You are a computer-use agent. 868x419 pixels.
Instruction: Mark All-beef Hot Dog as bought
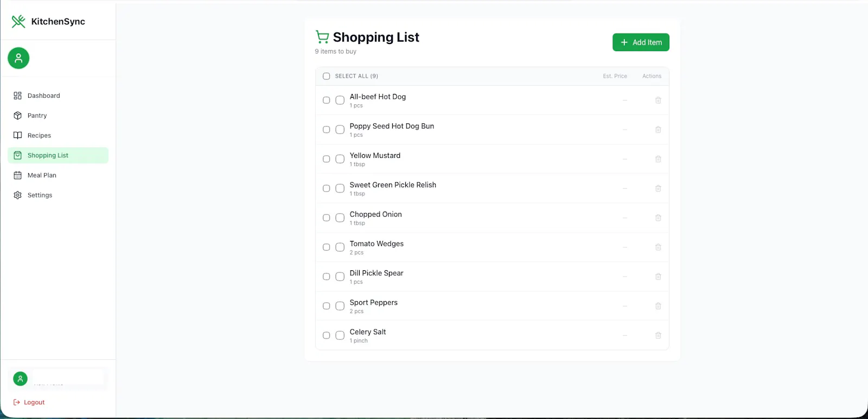pyautogui.click(x=340, y=100)
